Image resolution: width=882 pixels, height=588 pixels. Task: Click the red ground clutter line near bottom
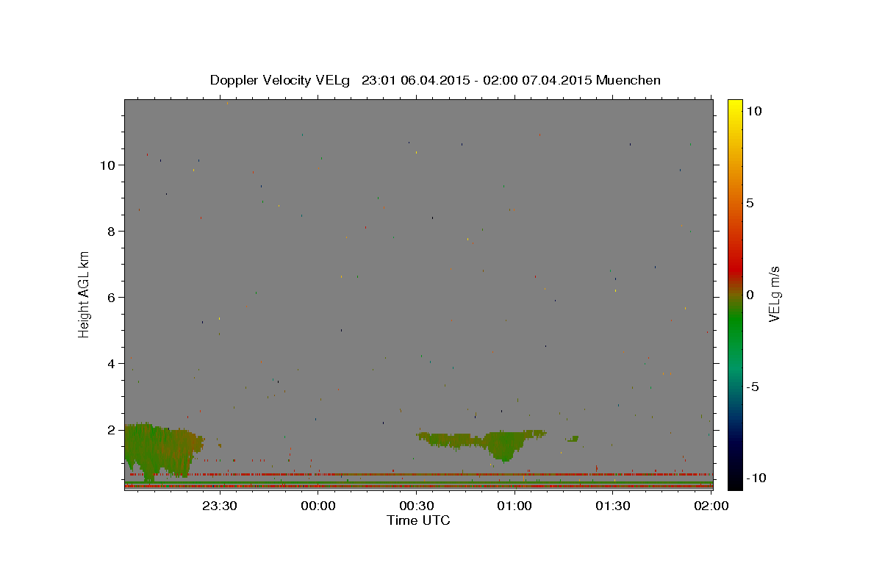pos(419,486)
